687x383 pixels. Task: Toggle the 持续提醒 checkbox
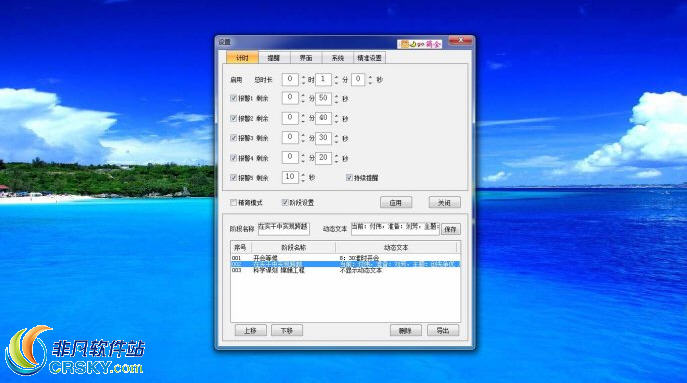349,177
